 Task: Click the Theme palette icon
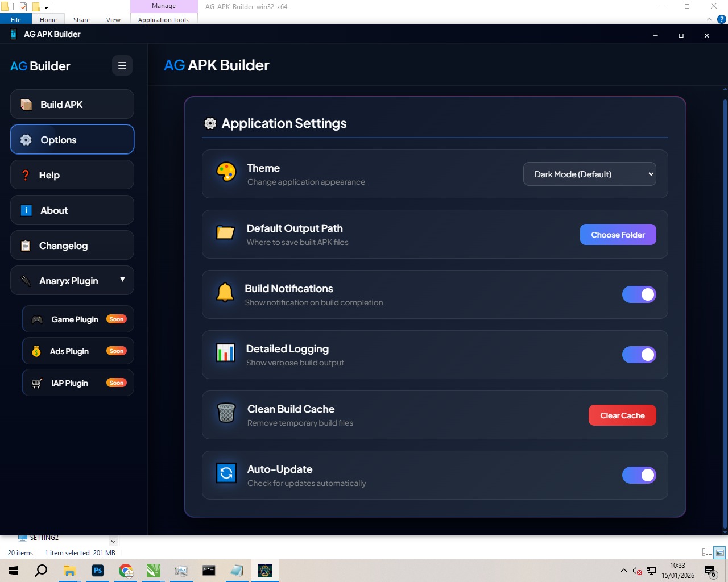tap(226, 172)
